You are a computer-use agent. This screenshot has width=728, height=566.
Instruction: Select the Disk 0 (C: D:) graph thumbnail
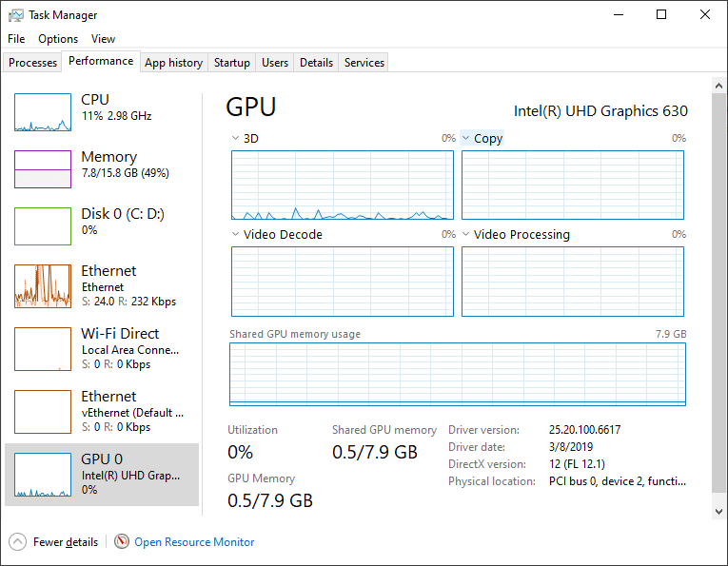(x=43, y=226)
